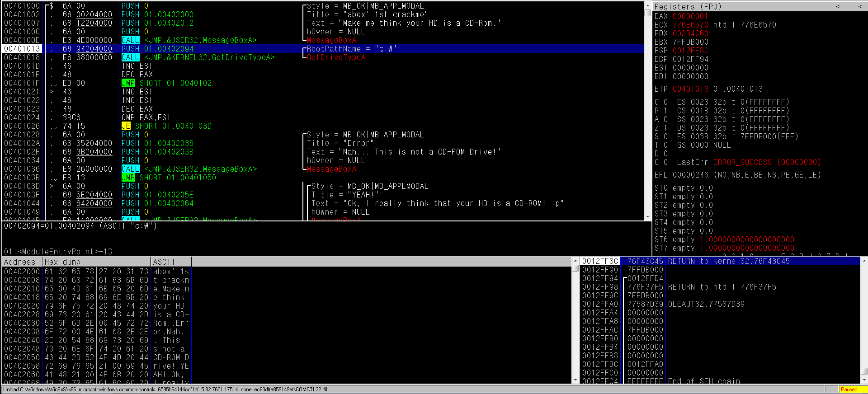This screenshot has width=868, height=394.
Task: Select the ST0 empty 0.0 FPU register
Action: tap(684, 188)
